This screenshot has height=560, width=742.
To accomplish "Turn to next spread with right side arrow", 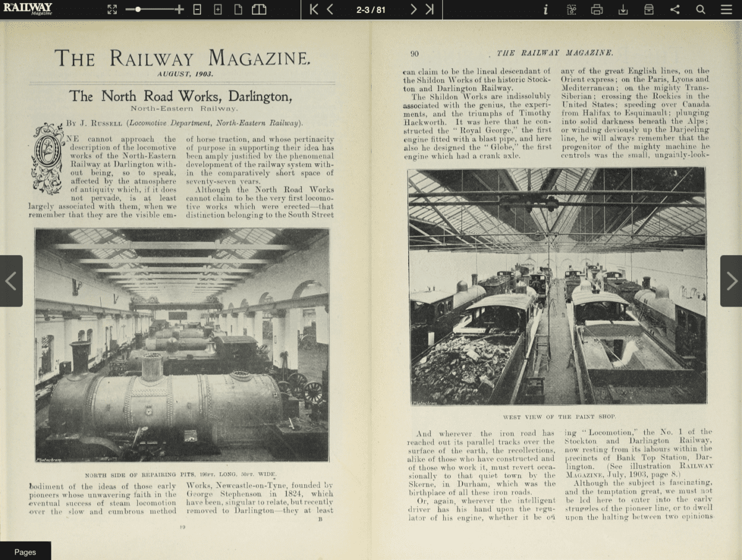I will tap(731, 281).
